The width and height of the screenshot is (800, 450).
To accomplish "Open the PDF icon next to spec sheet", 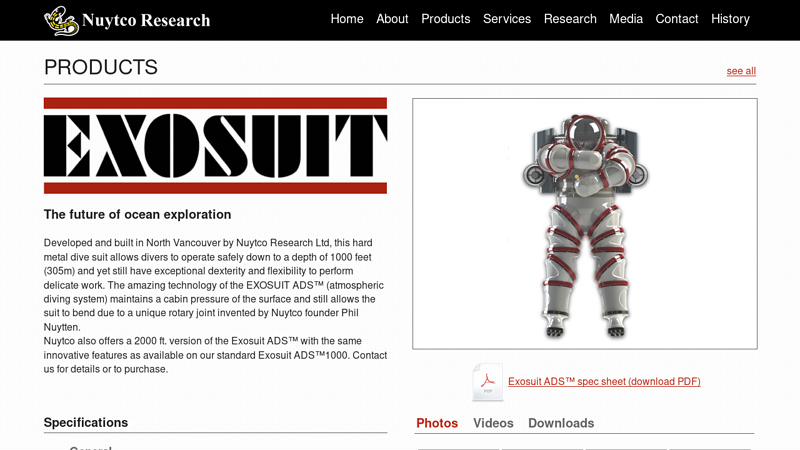I will click(487, 382).
